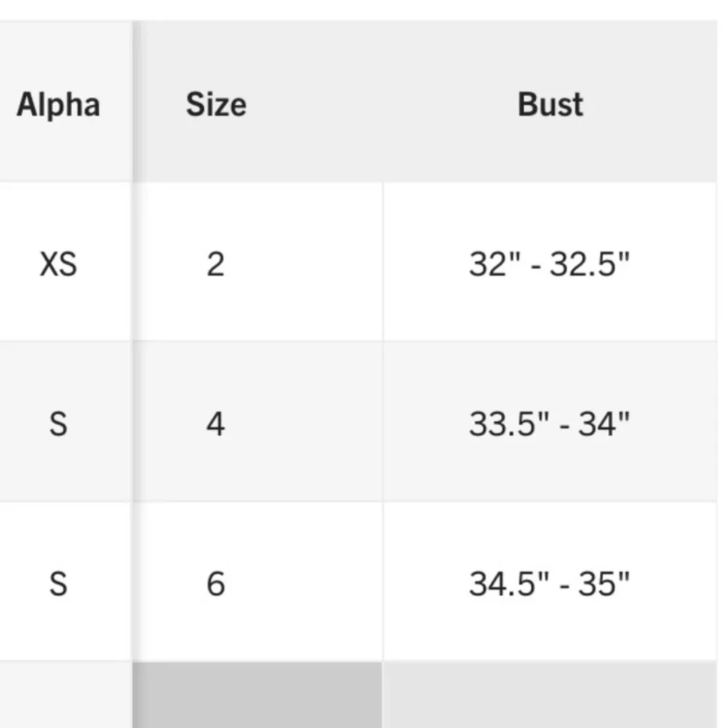Click the Alpha column header
Screen dimensions: 728x728
[x=58, y=105]
